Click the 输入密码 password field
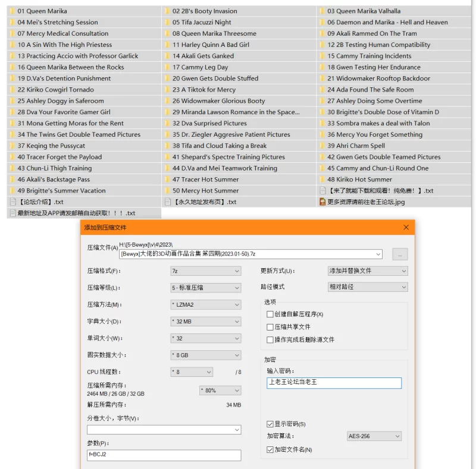The height and width of the screenshot is (469, 476). pos(334,383)
